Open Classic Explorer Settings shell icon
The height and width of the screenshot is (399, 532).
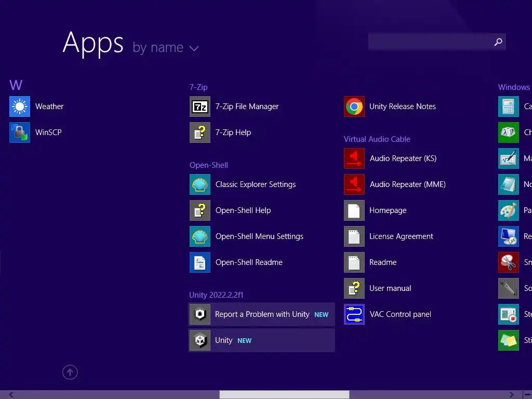coord(200,184)
